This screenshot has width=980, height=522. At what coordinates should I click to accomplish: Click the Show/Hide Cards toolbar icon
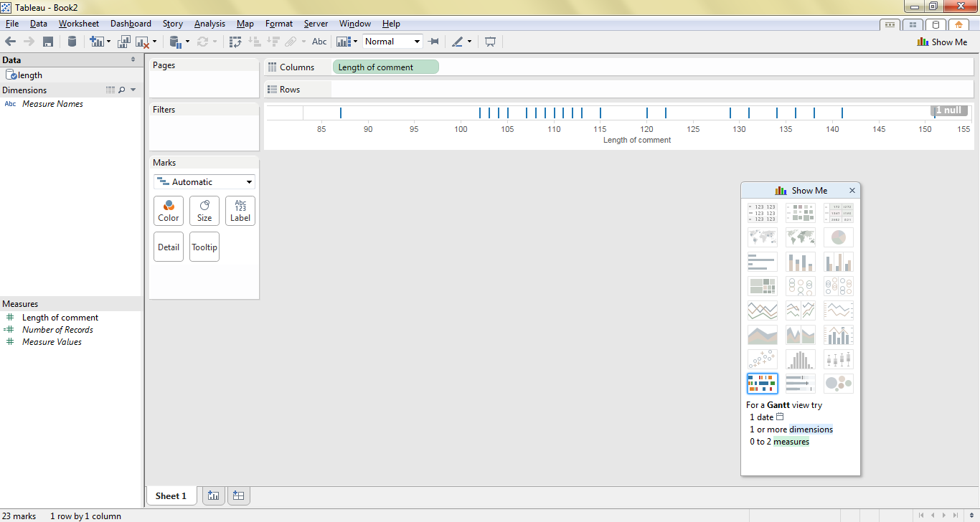click(342, 42)
